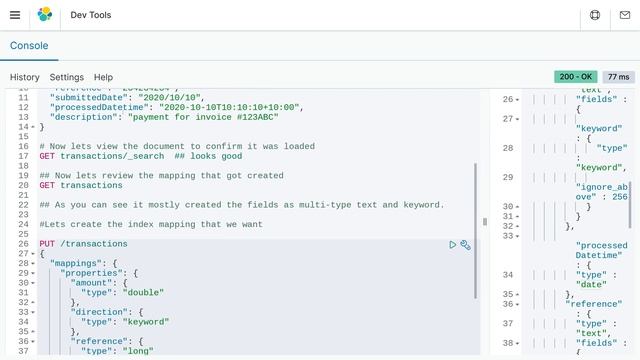Collapse the request body at line 27
The width and height of the screenshot is (640, 360).
tap(33, 254)
